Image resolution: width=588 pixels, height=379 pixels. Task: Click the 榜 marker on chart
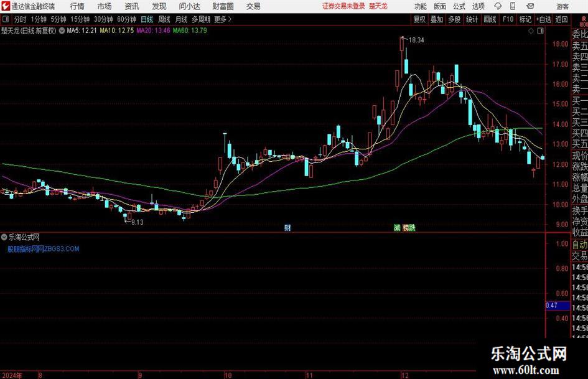[406, 227]
